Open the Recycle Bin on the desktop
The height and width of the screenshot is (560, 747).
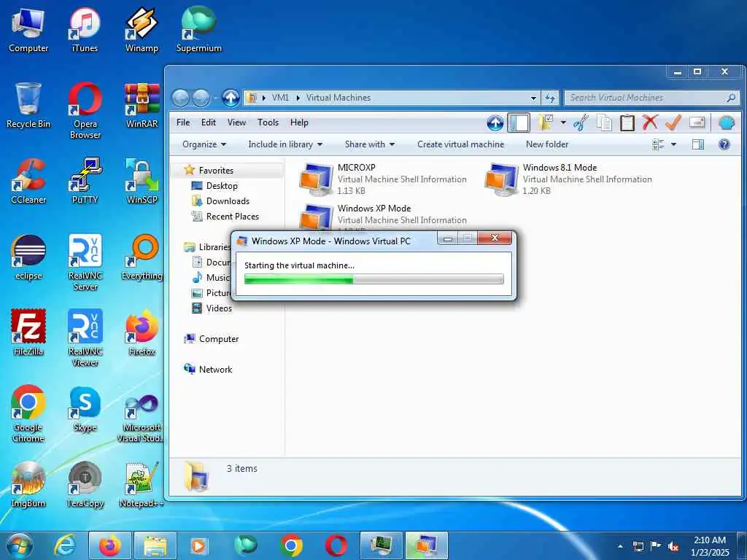tap(28, 105)
